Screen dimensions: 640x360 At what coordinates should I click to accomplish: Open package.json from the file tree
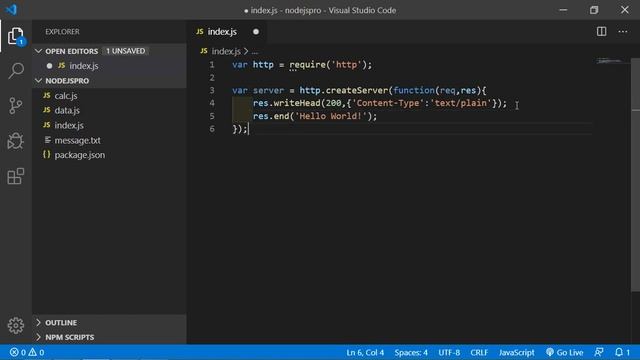pyautogui.click(x=80, y=155)
